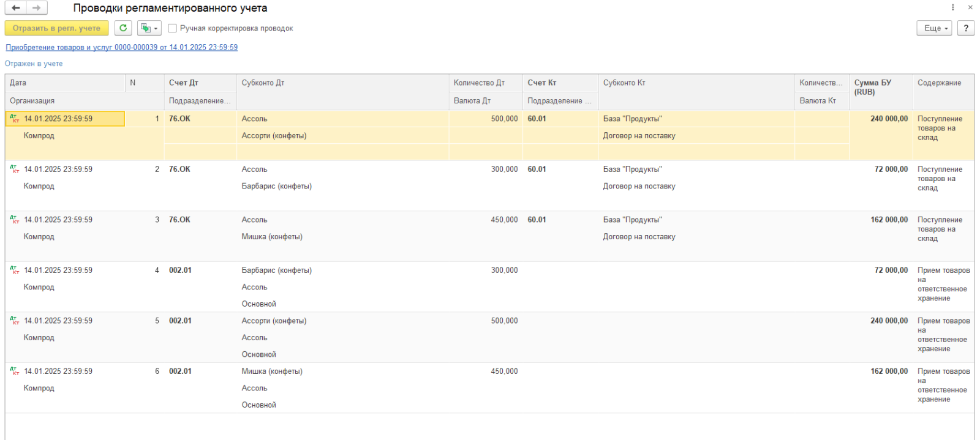Screen dimensions: 980x440
Task: Click the Отражен в учете status link
Action: pyautogui.click(x=34, y=64)
